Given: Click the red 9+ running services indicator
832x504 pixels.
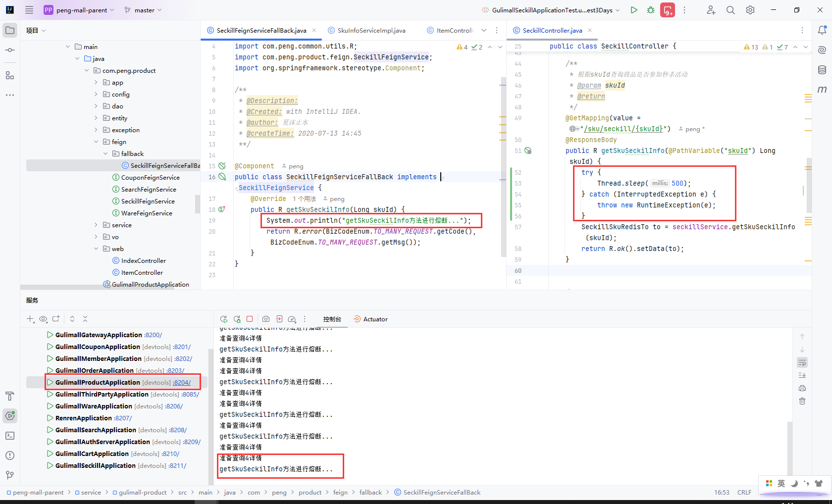Looking at the screenshot, I should [668, 10].
